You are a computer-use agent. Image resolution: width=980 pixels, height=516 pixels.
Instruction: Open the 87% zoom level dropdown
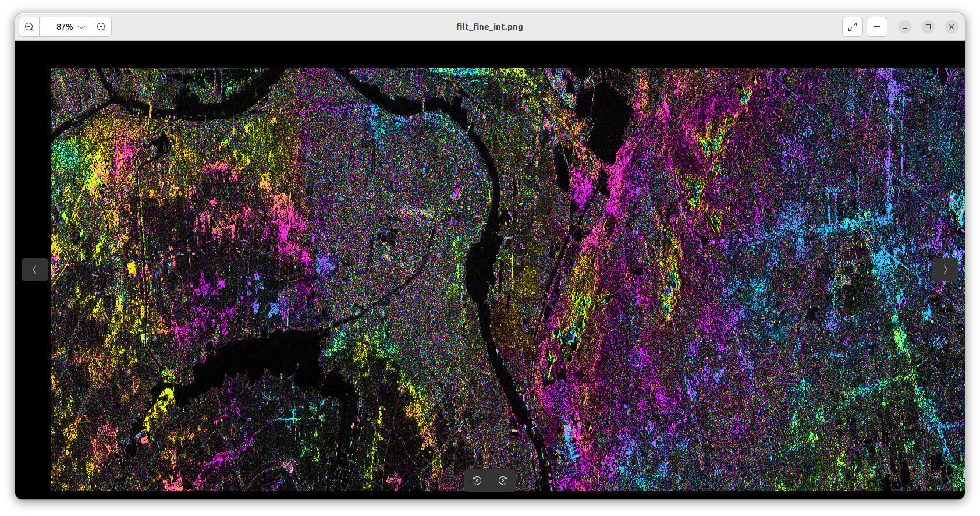point(65,27)
